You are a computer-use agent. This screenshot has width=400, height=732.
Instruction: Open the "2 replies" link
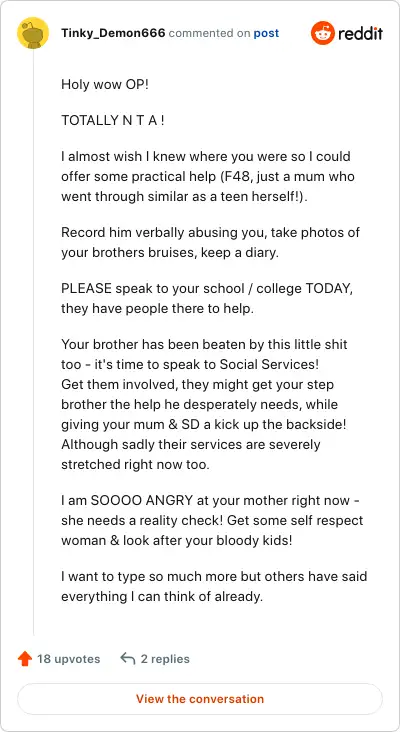tap(165, 659)
